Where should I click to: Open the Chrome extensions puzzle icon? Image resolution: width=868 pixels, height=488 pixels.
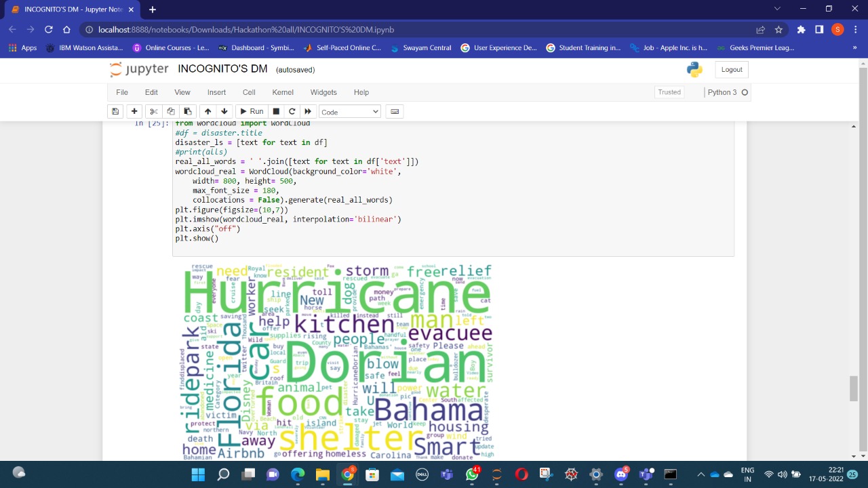pos(801,29)
